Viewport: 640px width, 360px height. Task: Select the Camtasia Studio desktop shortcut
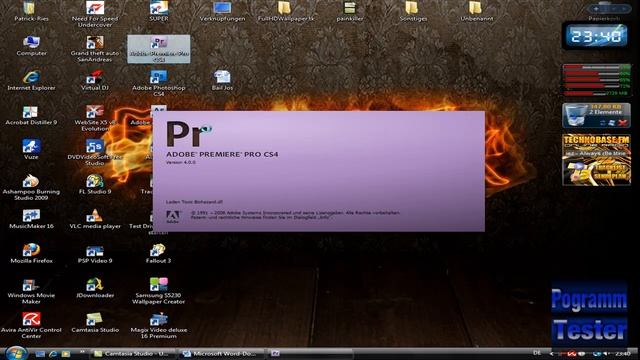(x=95, y=323)
